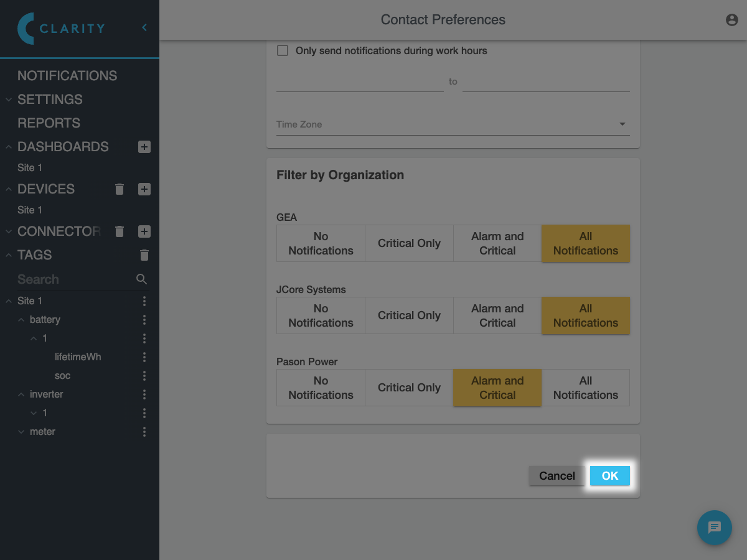747x560 pixels.
Task: Add a new dashboard with plus icon
Action: click(144, 147)
